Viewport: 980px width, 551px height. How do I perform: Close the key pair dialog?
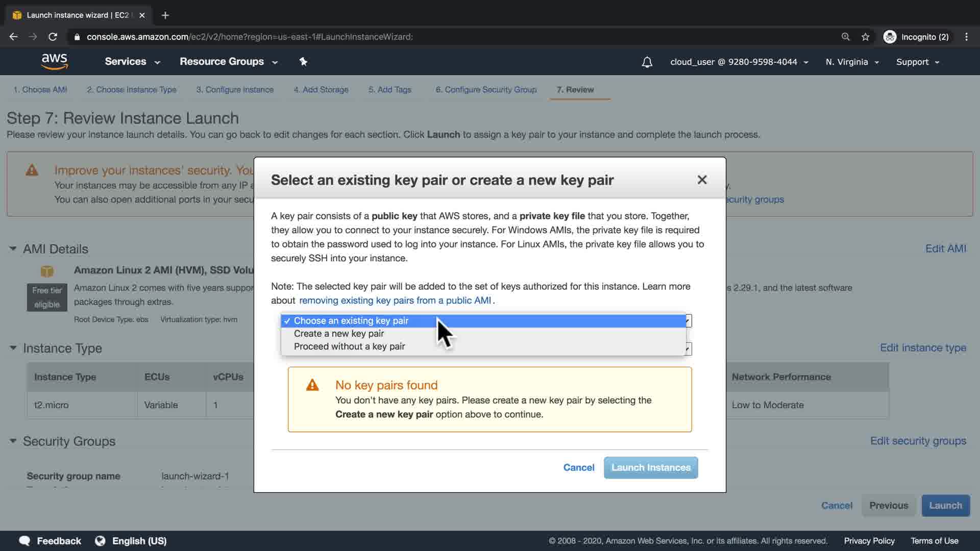point(702,180)
